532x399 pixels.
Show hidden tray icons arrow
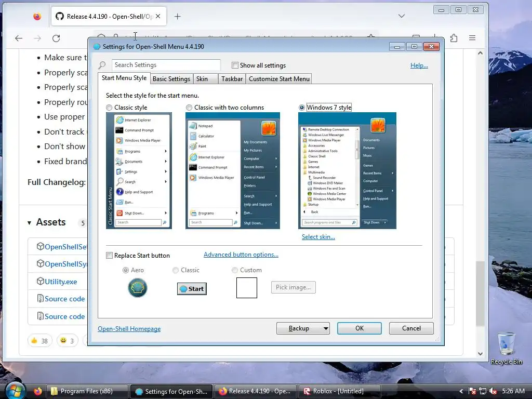(461, 391)
